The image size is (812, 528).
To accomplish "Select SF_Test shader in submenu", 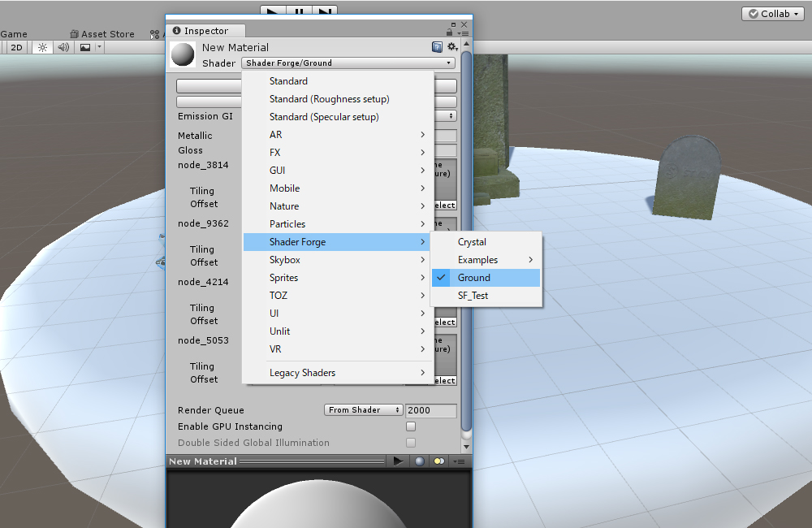I will pyautogui.click(x=486, y=296).
